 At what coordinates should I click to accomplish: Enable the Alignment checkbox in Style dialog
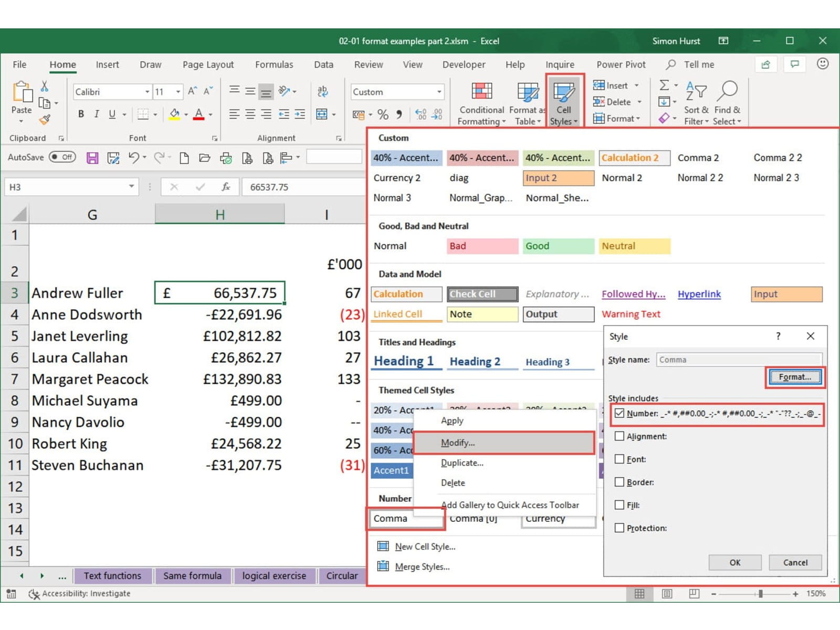coord(619,436)
